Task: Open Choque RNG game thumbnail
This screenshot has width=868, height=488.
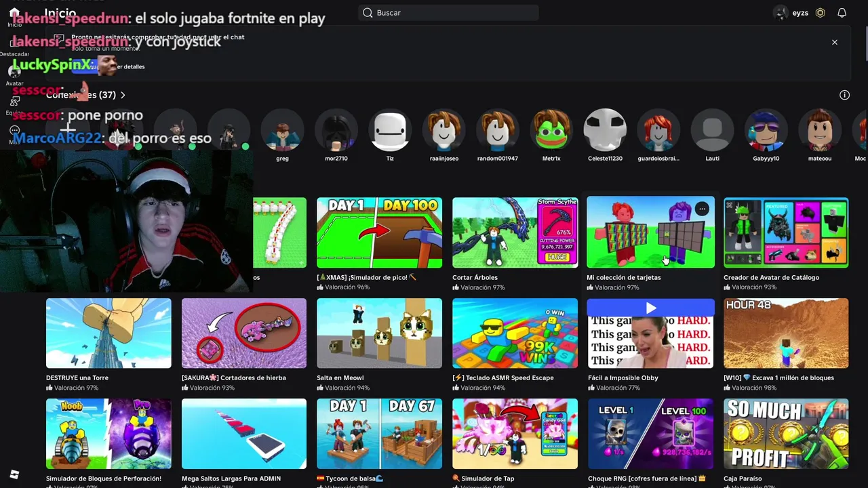Action: point(650,434)
